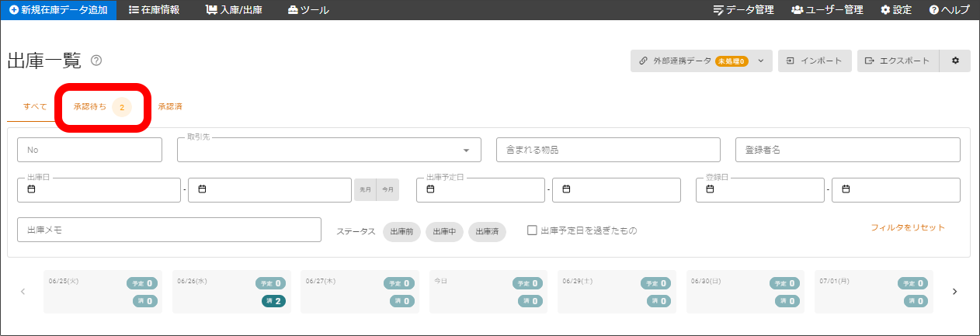Toggle the 出庫中 status filter chip
The height and width of the screenshot is (336, 980).
[x=444, y=230]
